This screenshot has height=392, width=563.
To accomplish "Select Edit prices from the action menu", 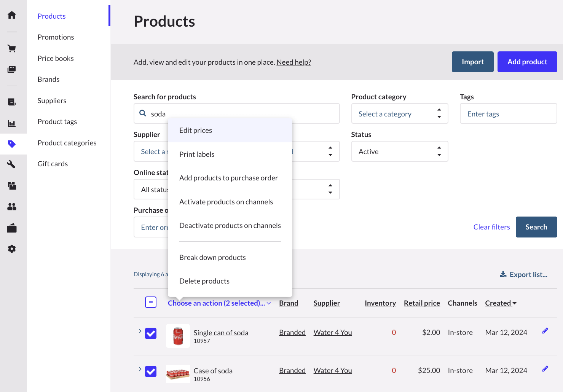I will [196, 130].
